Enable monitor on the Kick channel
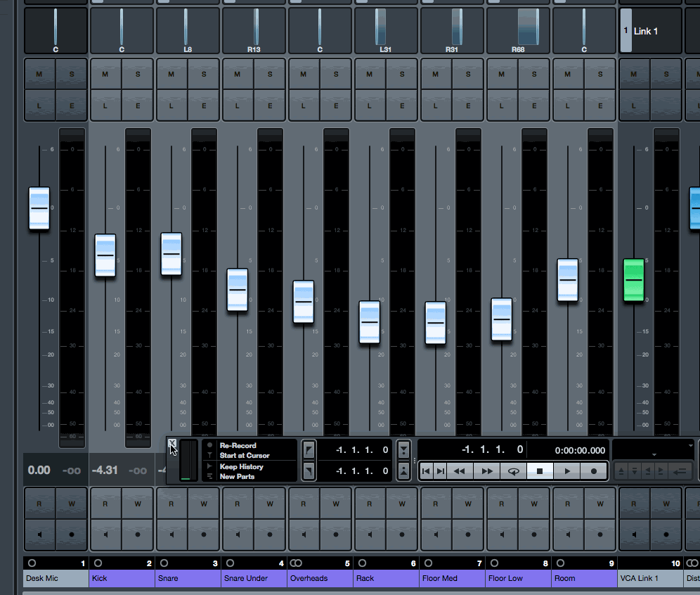This screenshot has height=595, width=700. (105, 535)
